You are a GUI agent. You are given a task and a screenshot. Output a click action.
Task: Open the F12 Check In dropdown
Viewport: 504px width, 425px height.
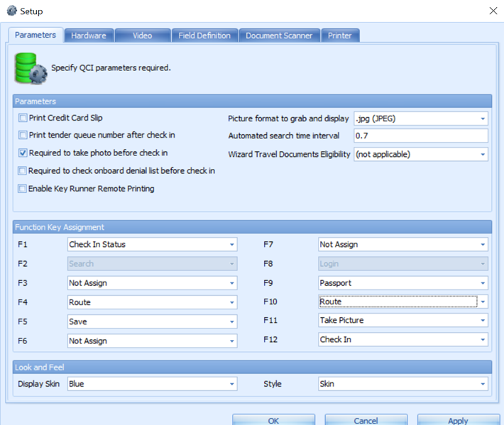click(x=403, y=340)
